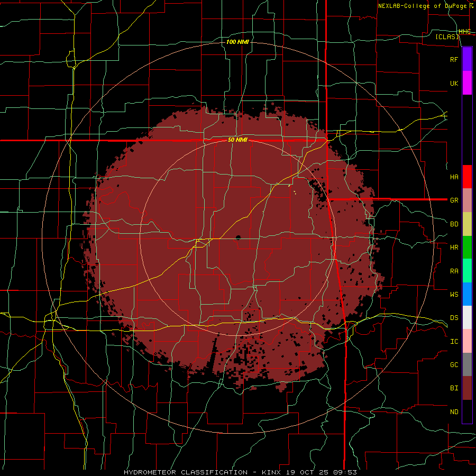
Task: Click the gray GC legend color
Action: coord(467,364)
